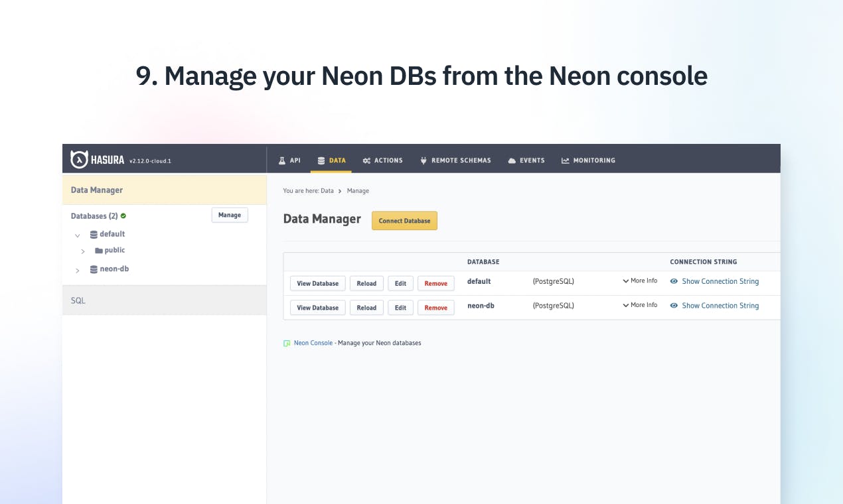Select public schema in tree

(115, 251)
